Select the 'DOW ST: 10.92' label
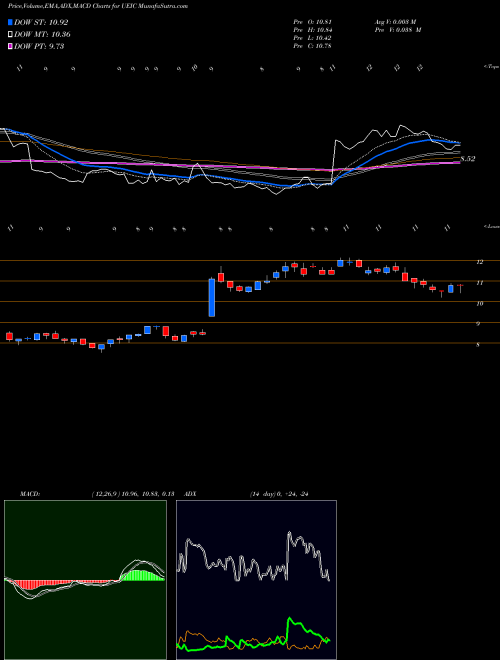This screenshot has width=500, height=660. coord(41,23)
